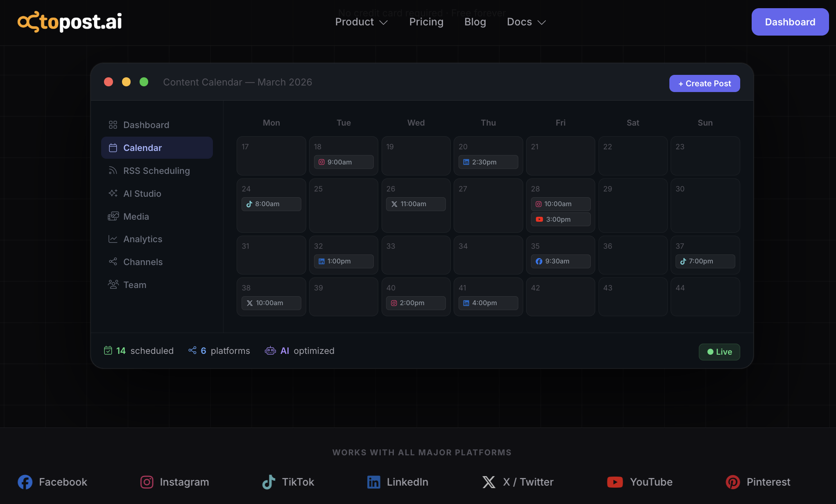Expand the Docs dropdown chevron

(542, 22)
